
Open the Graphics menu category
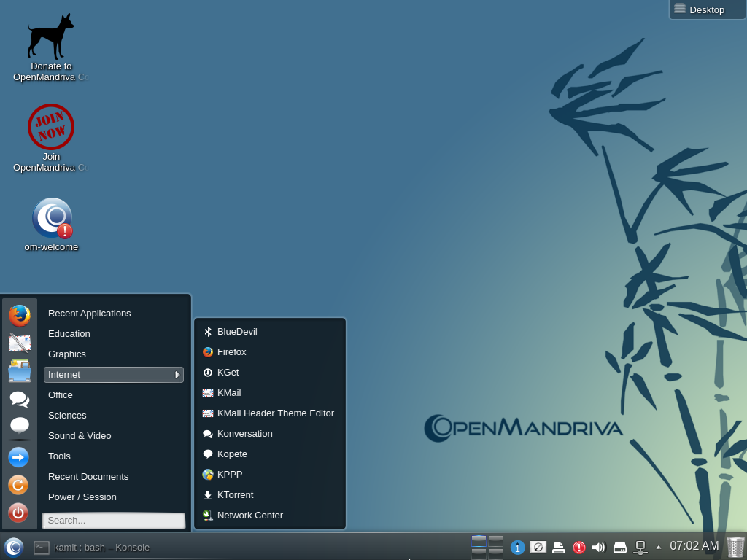pos(67,354)
